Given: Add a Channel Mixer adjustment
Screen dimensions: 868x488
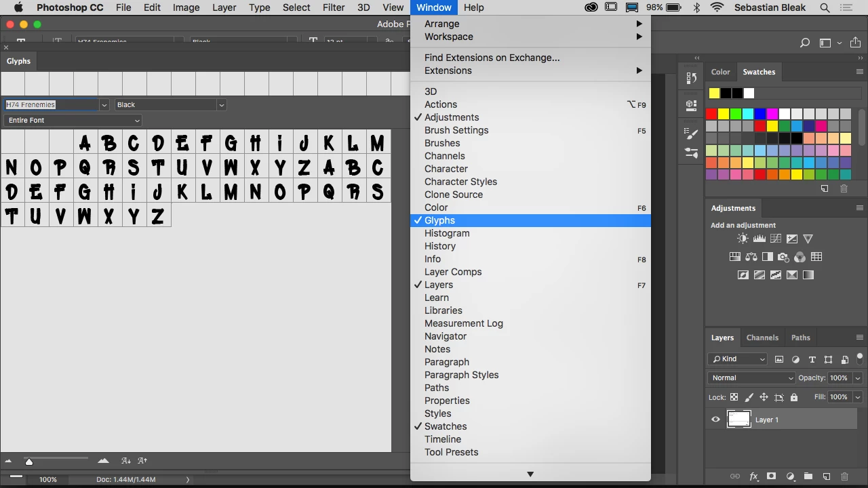Looking at the screenshot, I should pos(800,257).
